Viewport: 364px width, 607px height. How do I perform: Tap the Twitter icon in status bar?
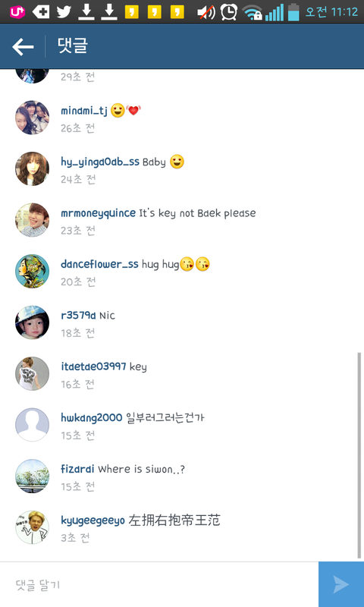pos(64,11)
